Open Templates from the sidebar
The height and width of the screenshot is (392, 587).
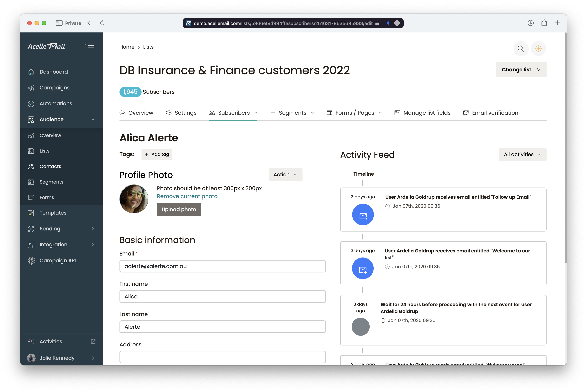coord(53,213)
